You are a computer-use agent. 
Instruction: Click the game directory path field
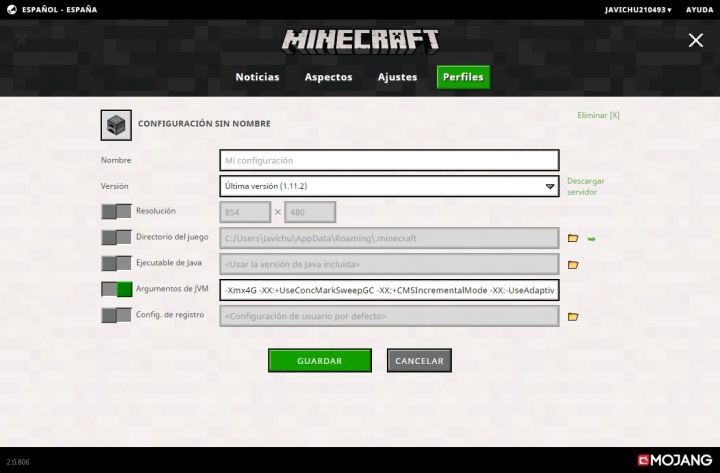tap(389, 238)
